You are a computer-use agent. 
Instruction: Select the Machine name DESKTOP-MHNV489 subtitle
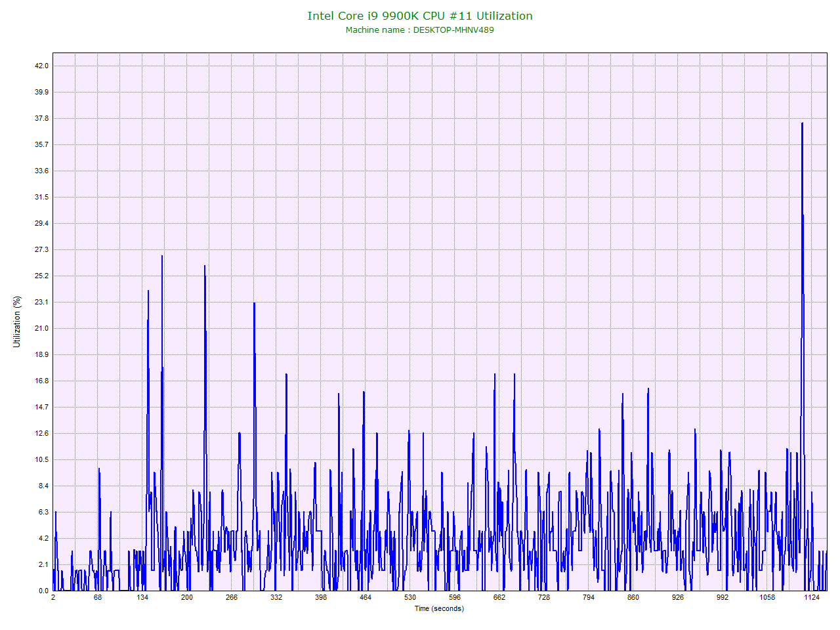pyautogui.click(x=420, y=30)
